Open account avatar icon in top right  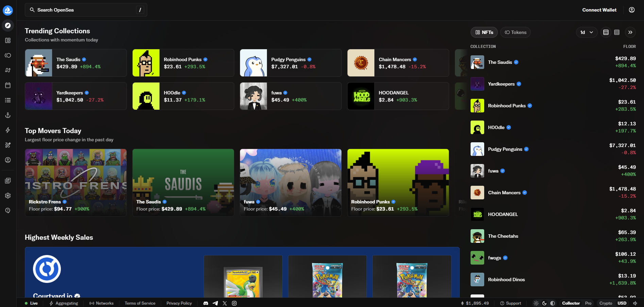click(632, 10)
